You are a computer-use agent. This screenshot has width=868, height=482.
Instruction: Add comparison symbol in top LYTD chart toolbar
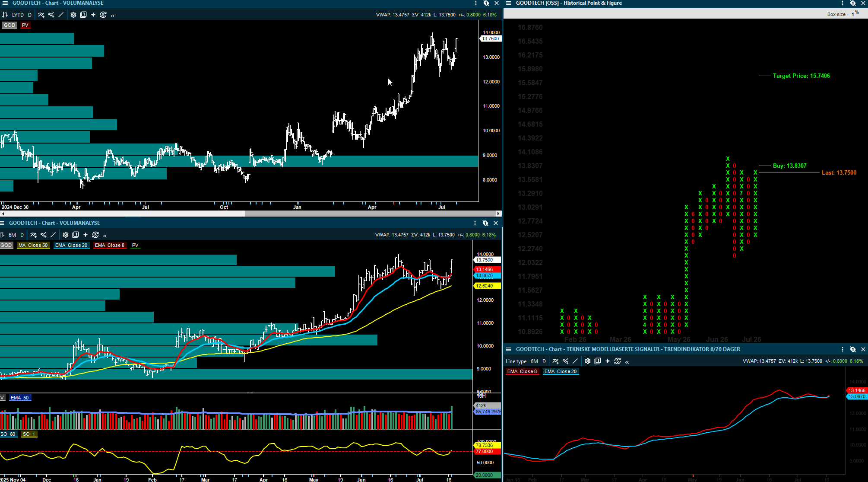[x=51, y=15]
